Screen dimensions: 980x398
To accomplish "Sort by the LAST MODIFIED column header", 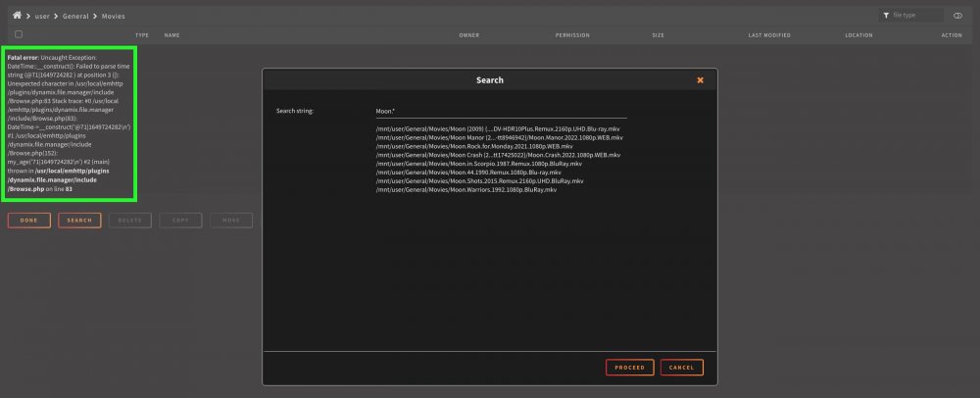I will coord(769,35).
